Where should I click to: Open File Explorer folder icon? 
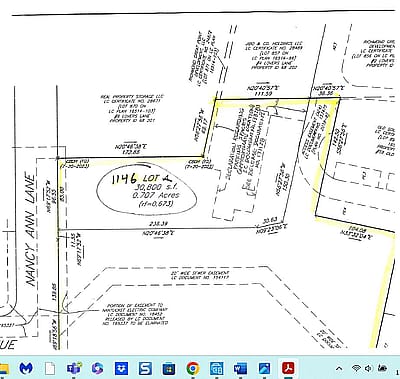tap(4, 369)
